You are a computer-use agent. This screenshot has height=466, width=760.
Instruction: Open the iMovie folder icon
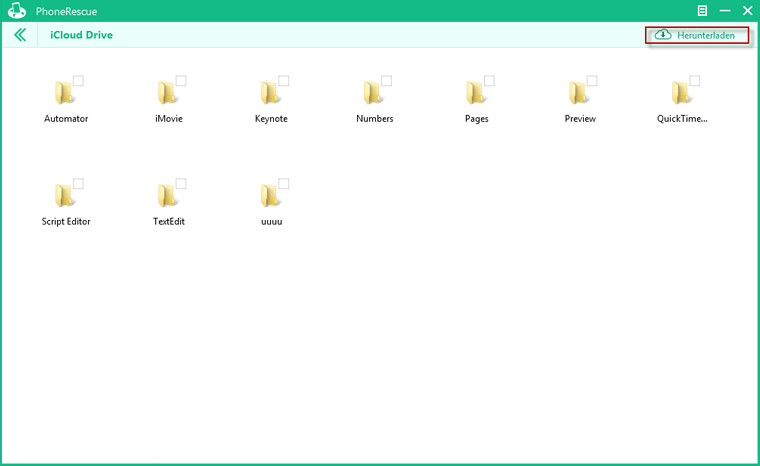coord(167,93)
